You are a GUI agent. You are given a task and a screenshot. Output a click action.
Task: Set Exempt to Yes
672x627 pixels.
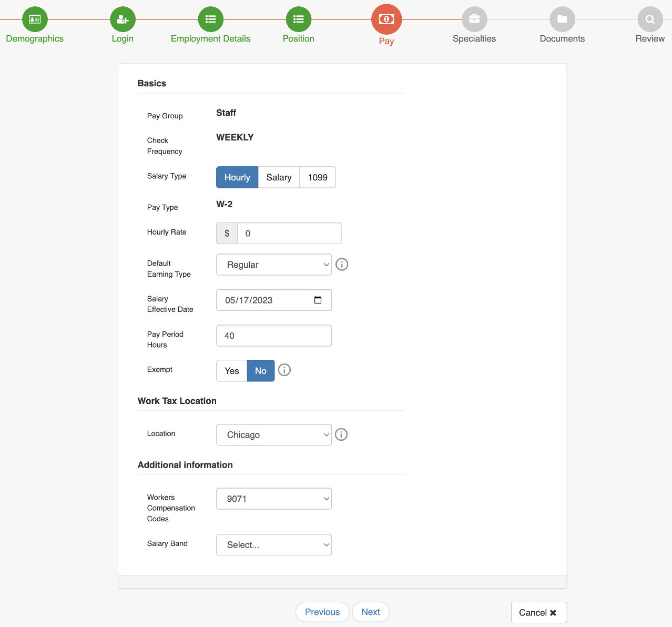[x=231, y=371]
